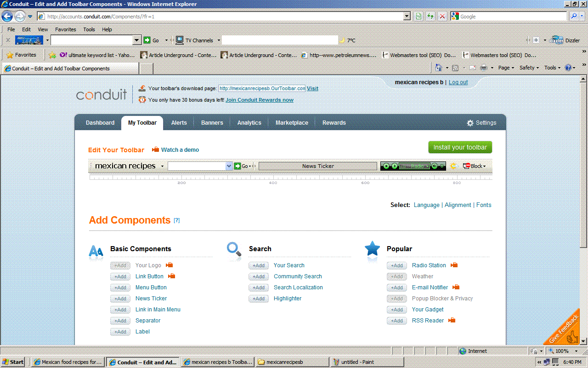Select the Alignment option link
This screenshot has height=368, width=588.
(x=458, y=205)
